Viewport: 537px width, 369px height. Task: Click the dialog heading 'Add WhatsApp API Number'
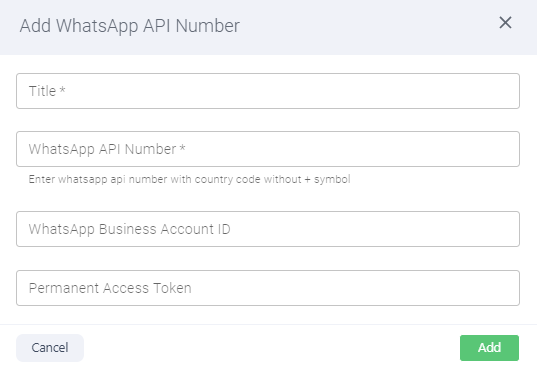point(129,26)
